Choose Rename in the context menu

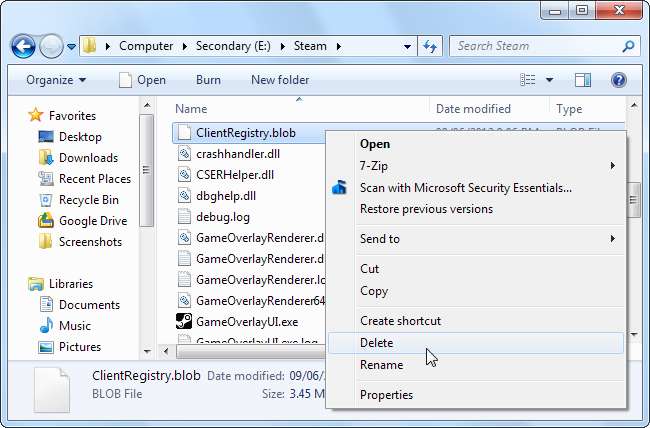[476, 365]
